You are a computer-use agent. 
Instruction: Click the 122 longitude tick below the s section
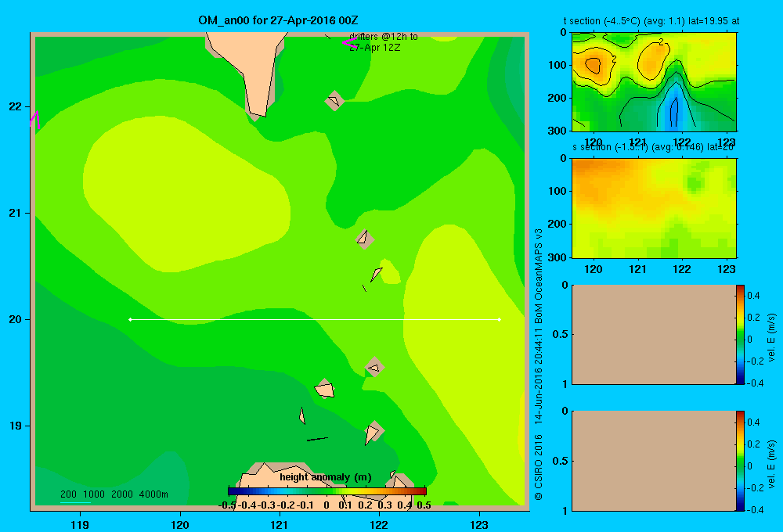(x=682, y=269)
